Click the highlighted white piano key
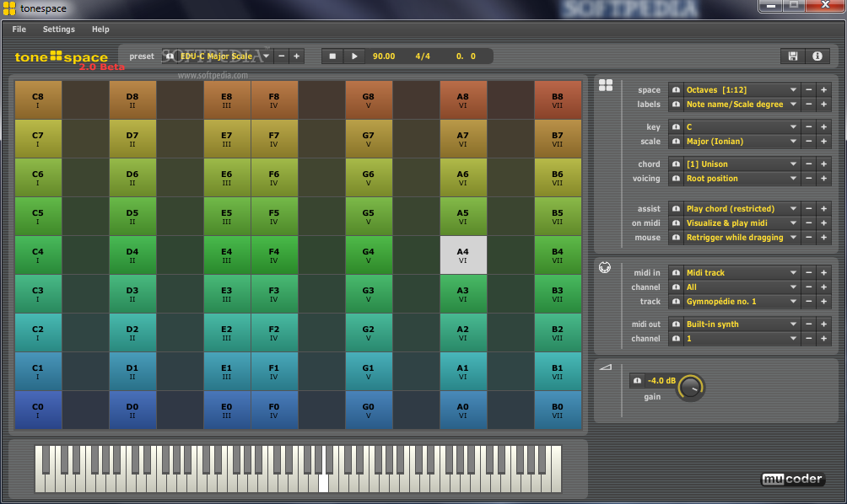 click(x=323, y=483)
